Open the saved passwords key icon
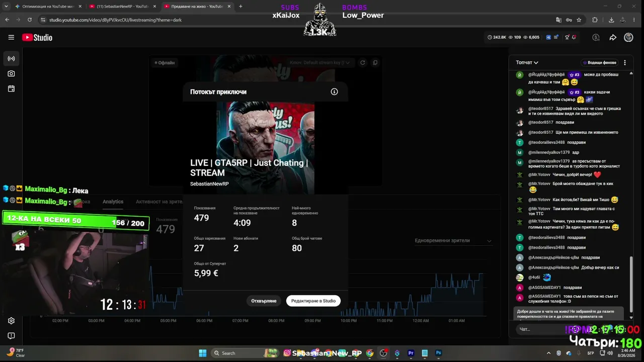This screenshot has width=644, height=362. (569, 20)
